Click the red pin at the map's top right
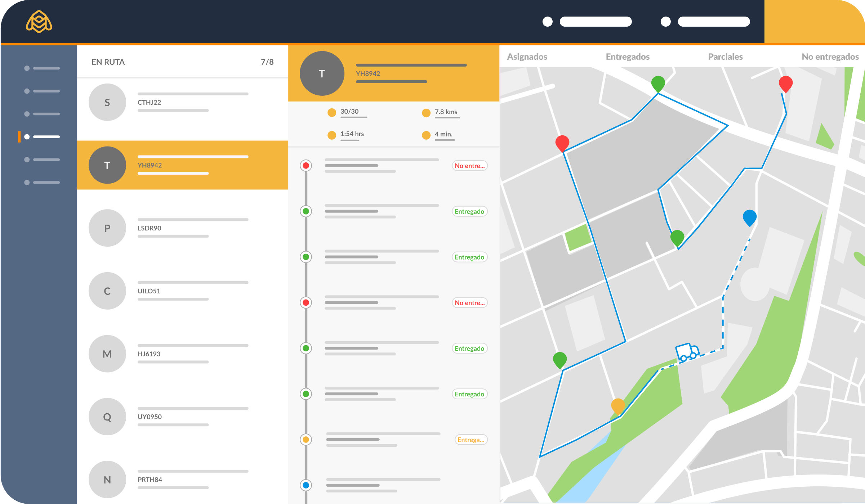 pos(786,84)
